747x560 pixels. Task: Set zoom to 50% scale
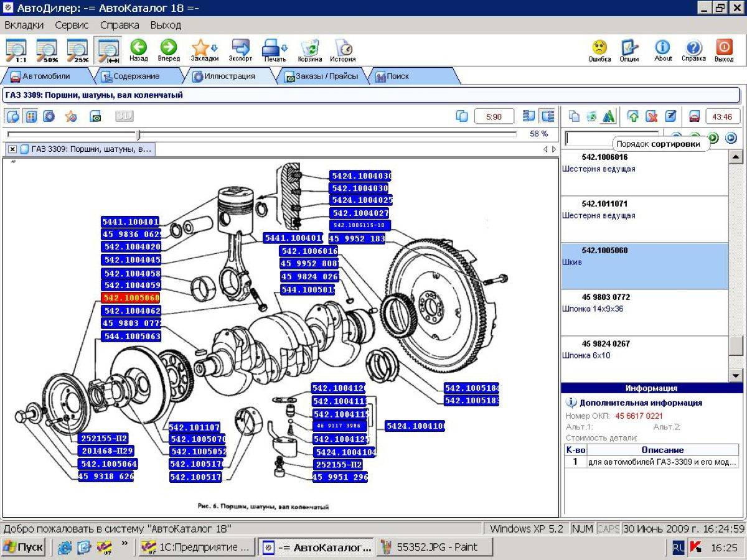click(x=47, y=50)
